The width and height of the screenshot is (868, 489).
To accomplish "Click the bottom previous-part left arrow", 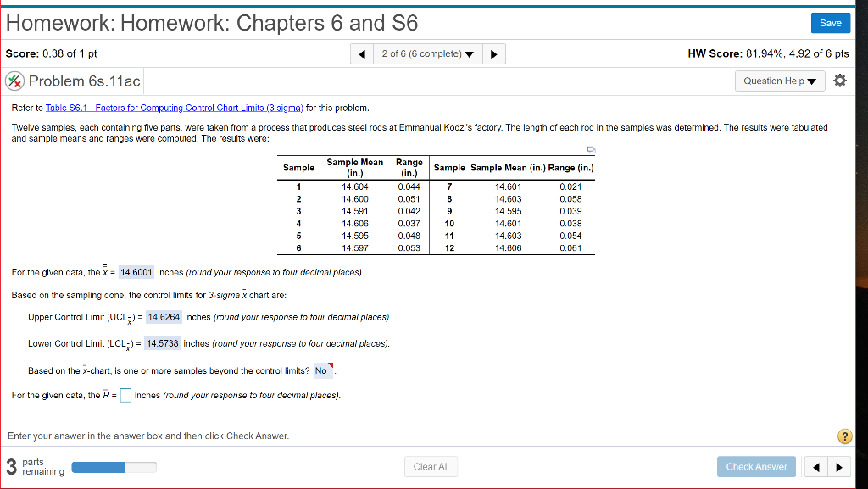I will pos(815,467).
